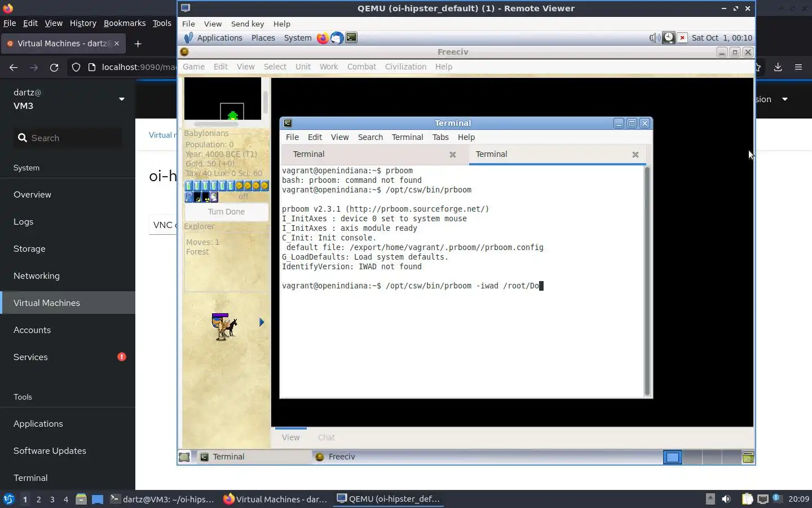Reload the Firefox page
The image size is (812, 508).
pos(54,67)
